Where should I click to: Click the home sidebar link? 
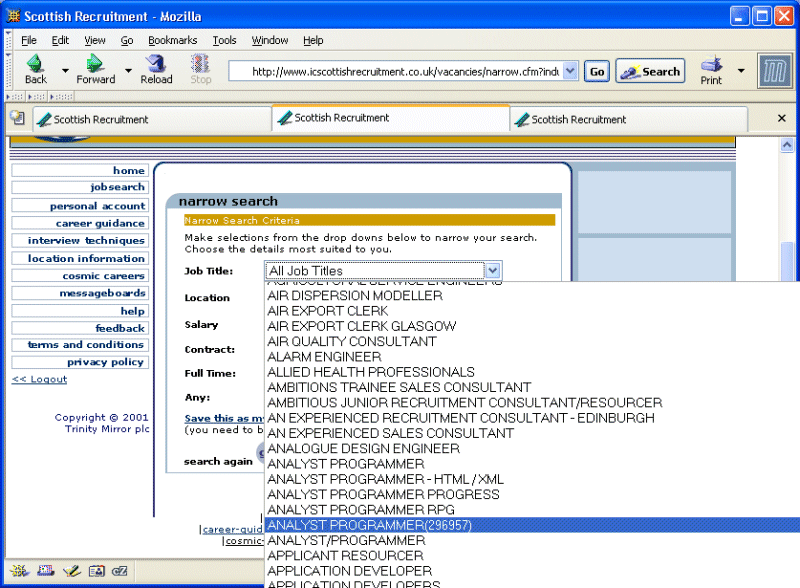click(x=80, y=170)
